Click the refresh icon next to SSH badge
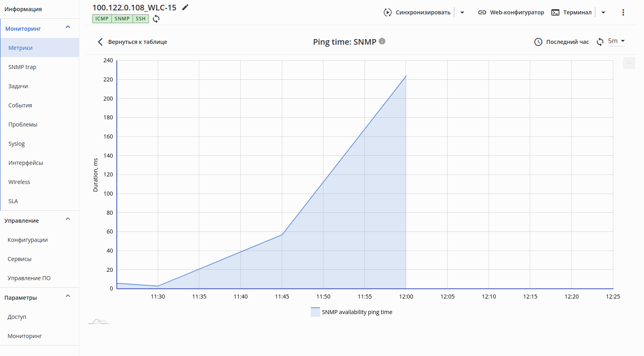The height and width of the screenshot is (356, 644). click(156, 19)
